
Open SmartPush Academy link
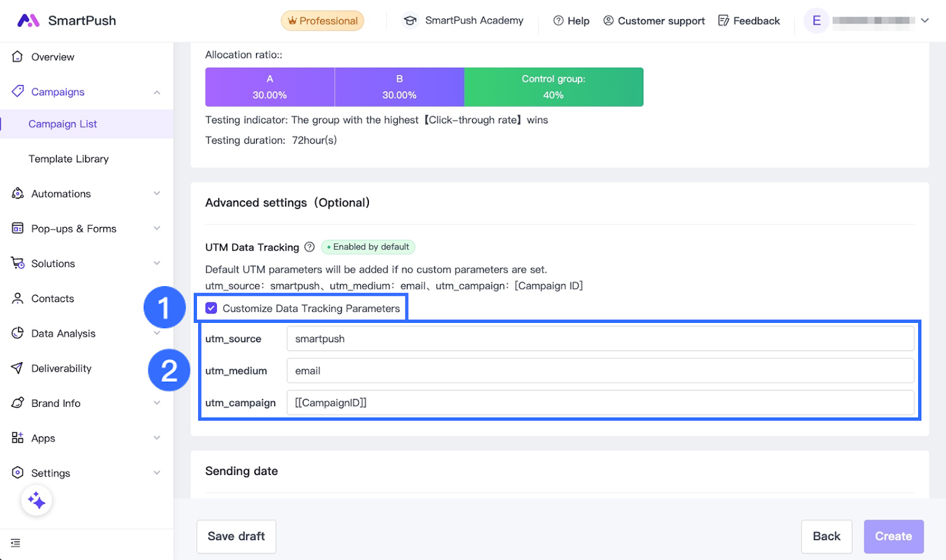(464, 21)
